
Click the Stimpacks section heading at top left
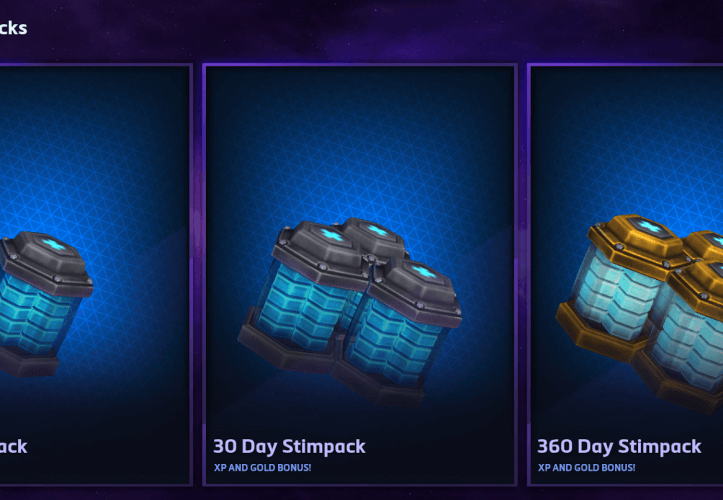pos(13,29)
